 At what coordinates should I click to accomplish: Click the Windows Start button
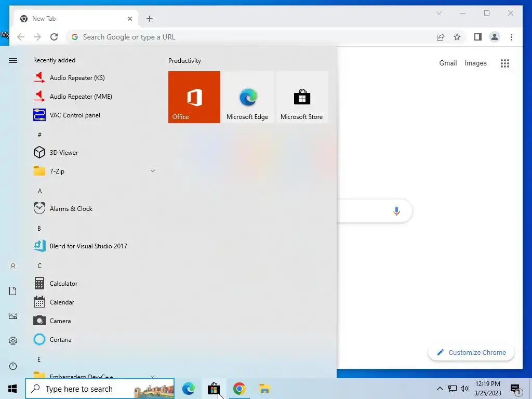pos(12,389)
